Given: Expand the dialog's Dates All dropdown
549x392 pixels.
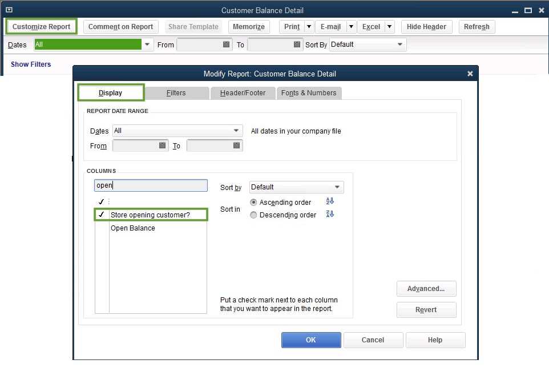Looking at the screenshot, I should (236, 131).
